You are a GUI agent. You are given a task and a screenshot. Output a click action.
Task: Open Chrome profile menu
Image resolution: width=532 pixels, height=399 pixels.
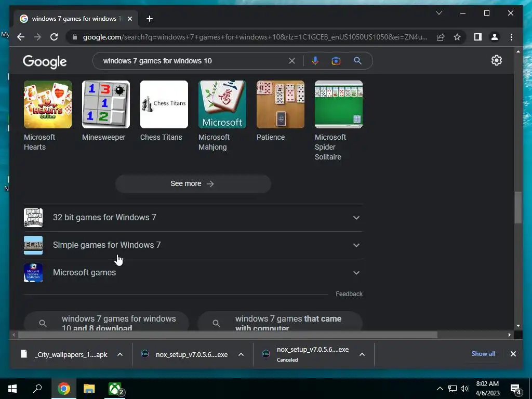tap(495, 37)
